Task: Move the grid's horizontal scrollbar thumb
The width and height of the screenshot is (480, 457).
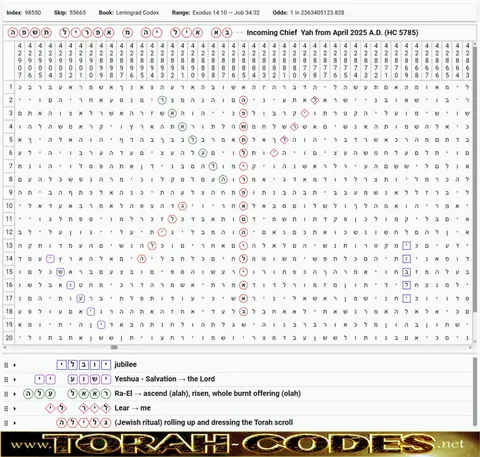Action: point(114,347)
